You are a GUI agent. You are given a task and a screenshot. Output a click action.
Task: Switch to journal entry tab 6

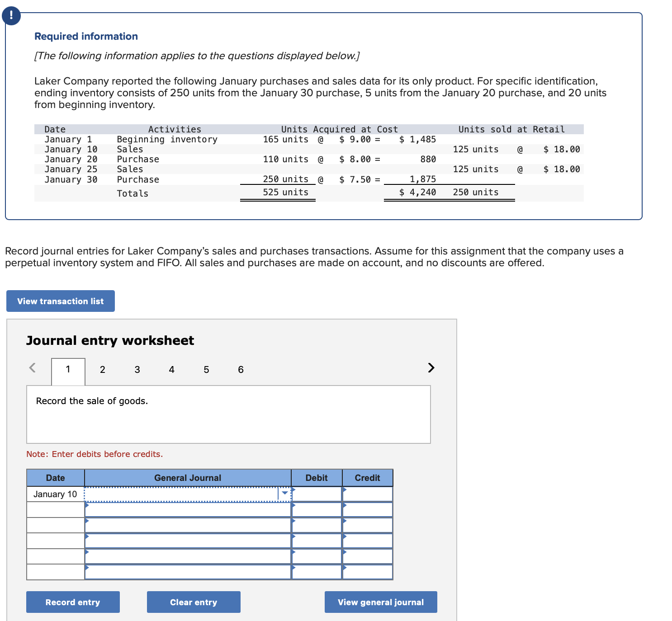(x=241, y=370)
